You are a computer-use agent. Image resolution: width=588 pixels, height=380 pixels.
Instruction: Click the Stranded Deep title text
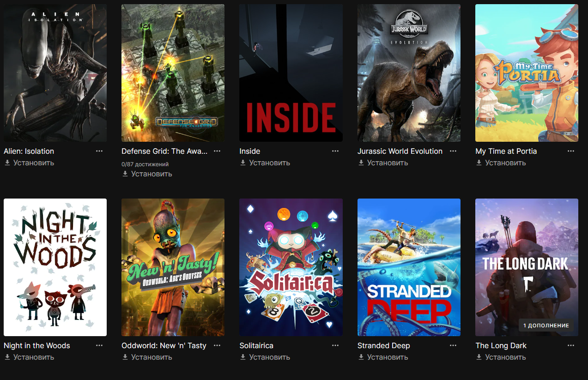click(384, 345)
